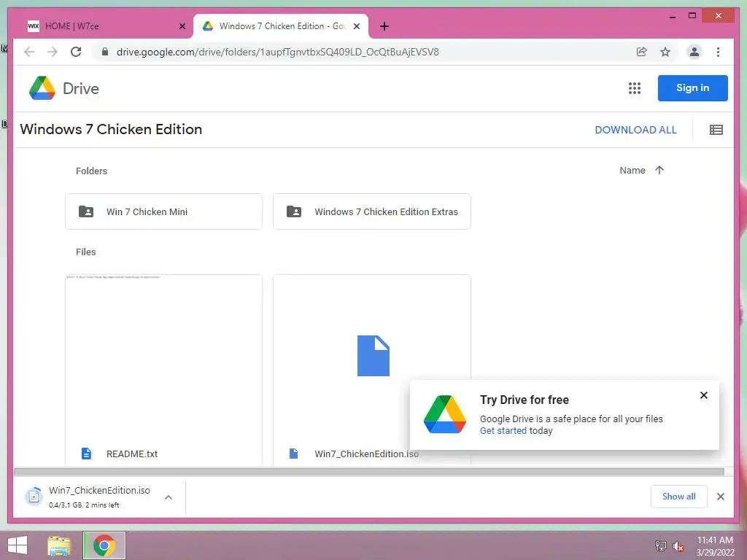Open the README.txt preview thumbnail
The height and width of the screenshot is (560, 747).
164,358
